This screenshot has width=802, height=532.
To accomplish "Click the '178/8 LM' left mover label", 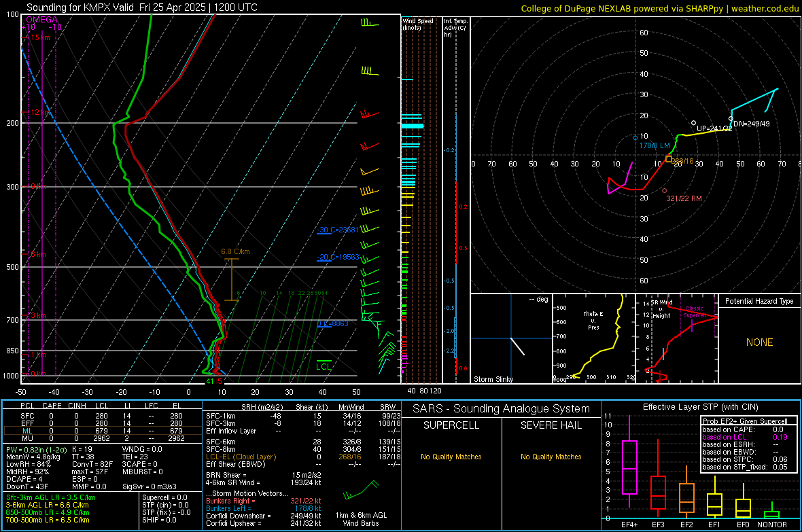I will coord(655,146).
